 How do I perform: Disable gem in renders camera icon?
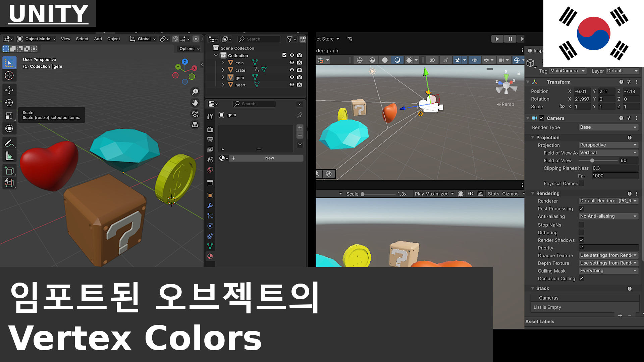coord(300,77)
